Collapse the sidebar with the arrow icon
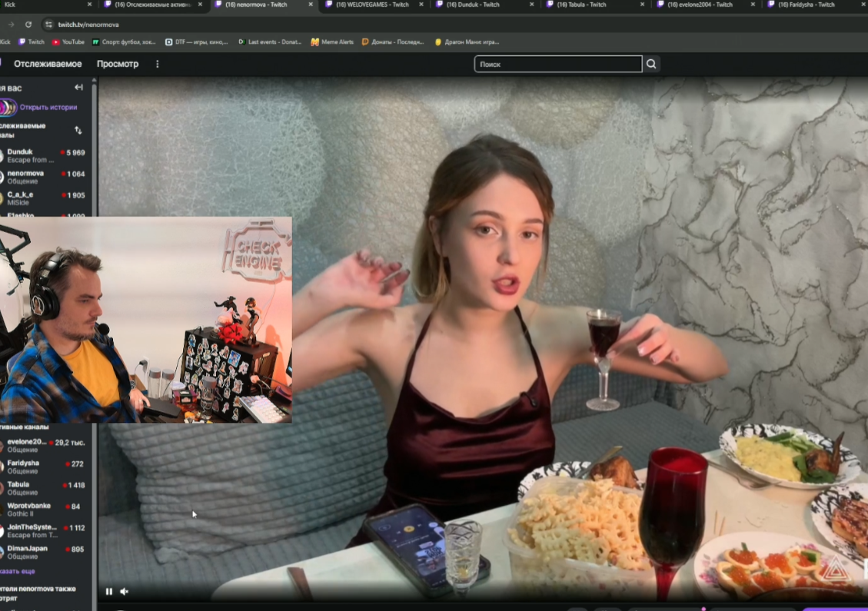The height and width of the screenshot is (611, 868). pos(78,88)
